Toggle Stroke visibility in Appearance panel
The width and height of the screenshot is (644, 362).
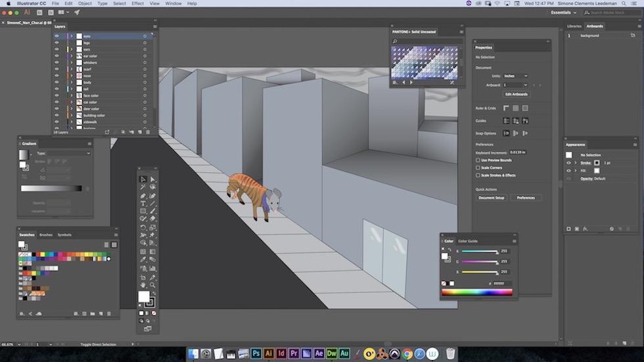click(569, 163)
